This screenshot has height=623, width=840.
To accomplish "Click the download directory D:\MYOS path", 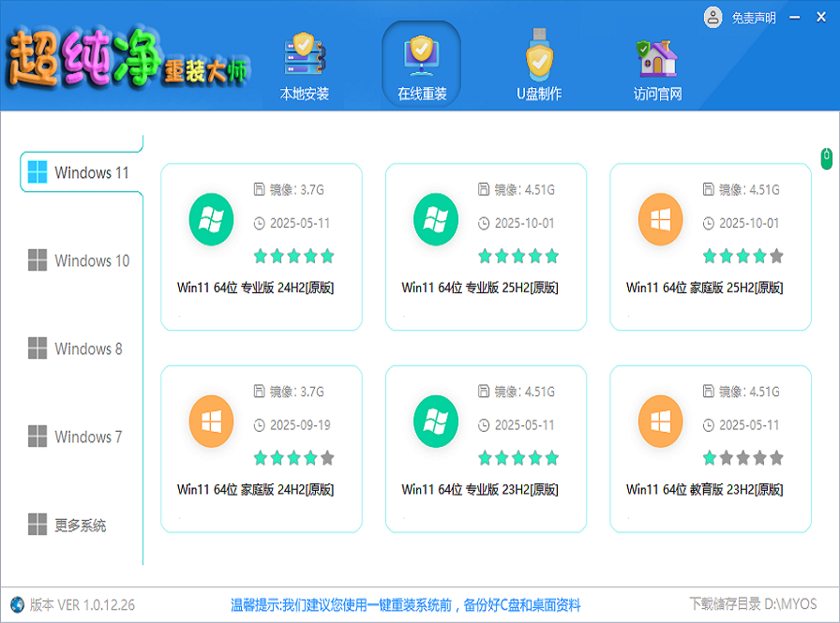I will click(789, 604).
